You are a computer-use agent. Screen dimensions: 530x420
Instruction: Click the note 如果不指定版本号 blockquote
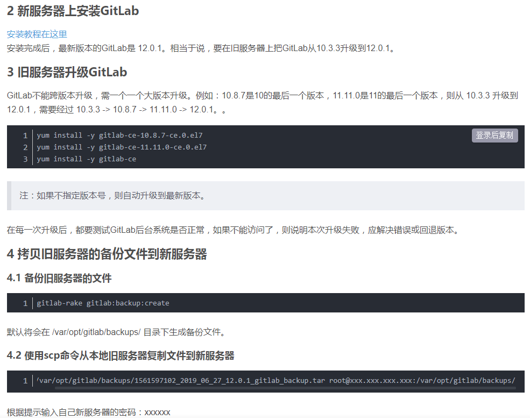pyautogui.click(x=266, y=196)
